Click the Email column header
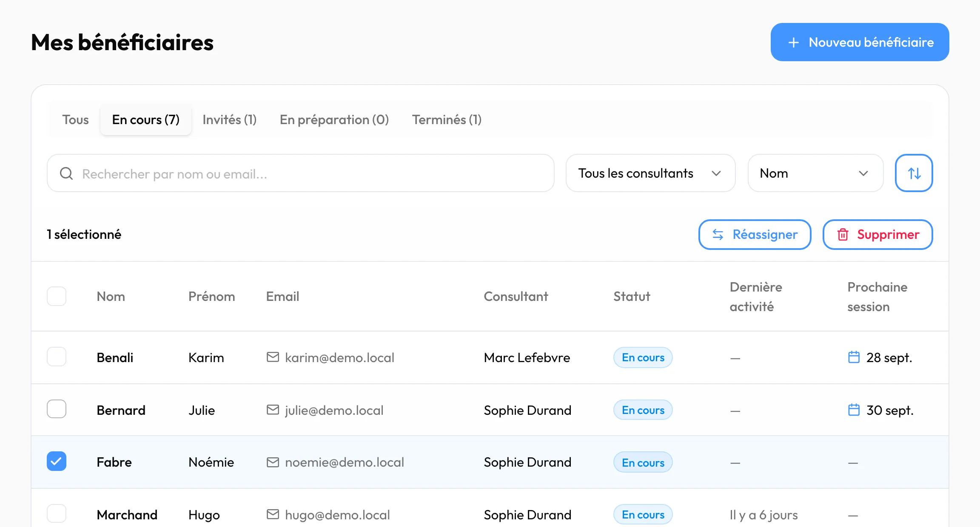Screen dimensions: 980x527 tap(282, 296)
